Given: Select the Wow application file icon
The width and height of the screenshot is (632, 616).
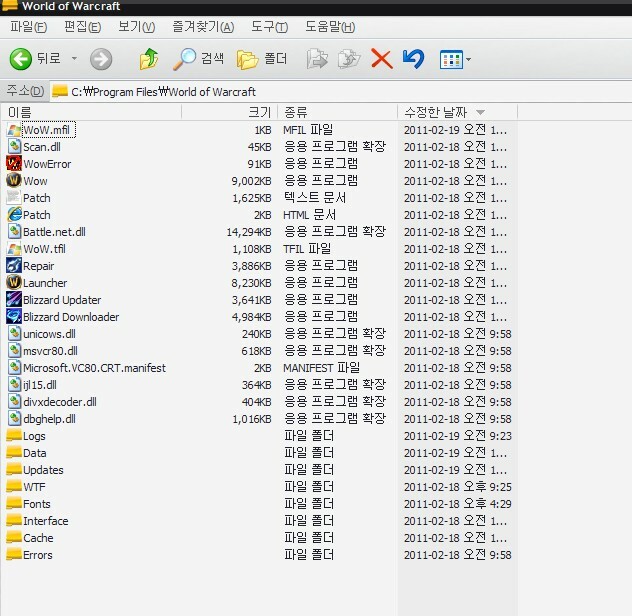Looking at the screenshot, I should point(14,181).
